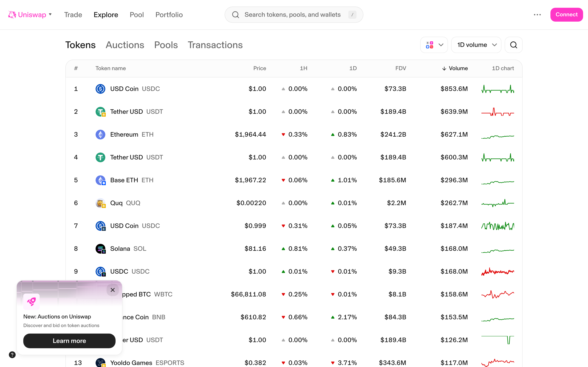Click the Tether USD token icon in row 2
The image size is (588, 367).
point(101,111)
